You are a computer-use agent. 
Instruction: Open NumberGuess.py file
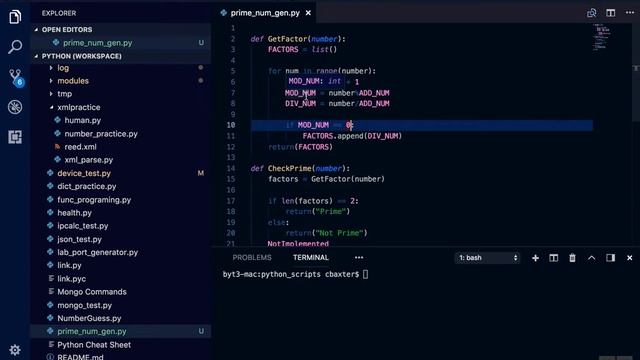point(89,318)
